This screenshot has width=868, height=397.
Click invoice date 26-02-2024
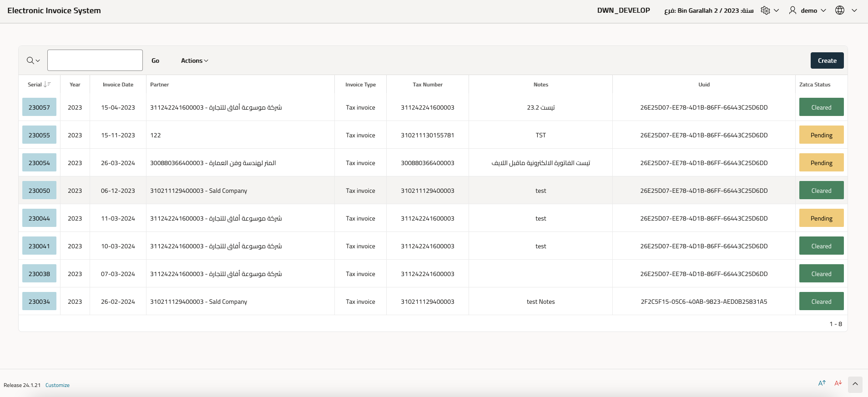tap(118, 302)
